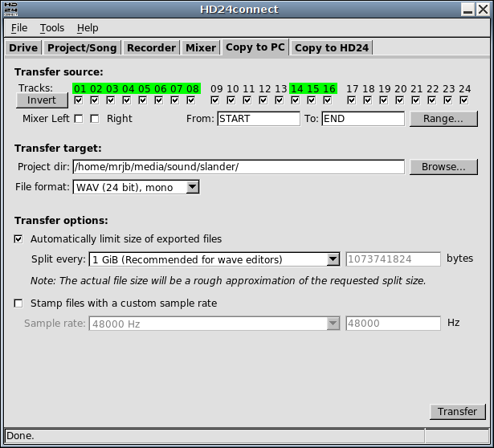This screenshot has height=448, width=494.
Task: Enable the Mixer Left checkbox
Action: 78,119
